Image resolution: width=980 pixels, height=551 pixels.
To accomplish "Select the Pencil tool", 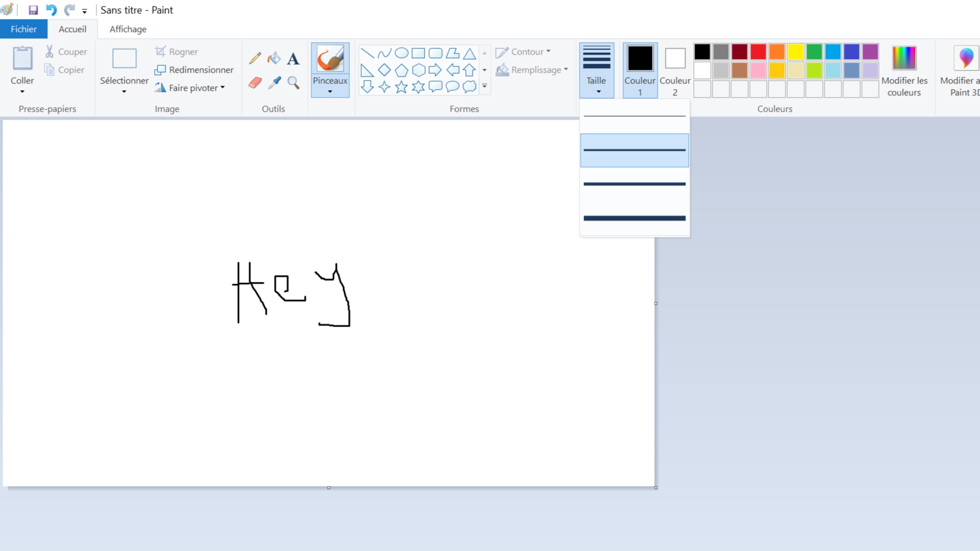I will (255, 58).
